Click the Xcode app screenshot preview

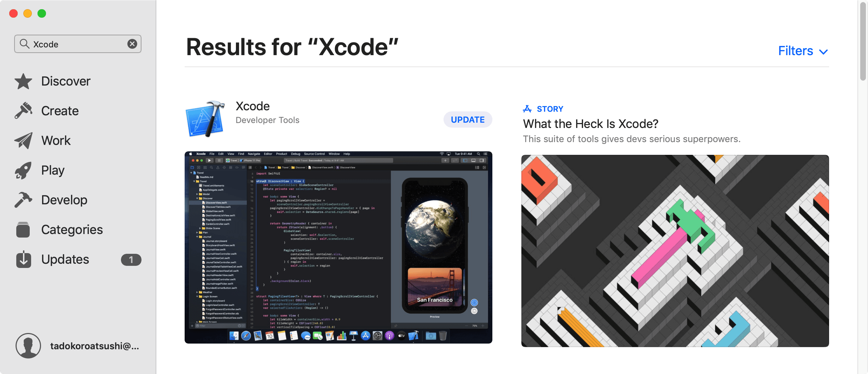point(338,247)
